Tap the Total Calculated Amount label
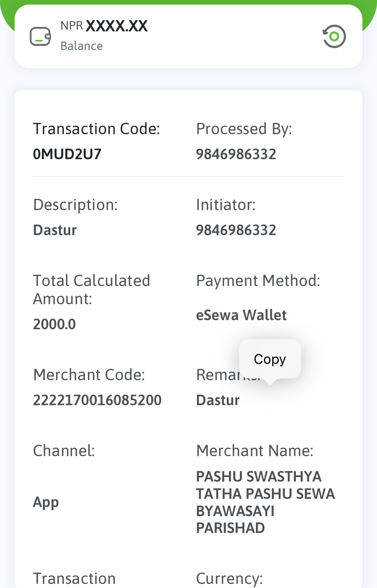The image size is (377, 588). (x=92, y=290)
